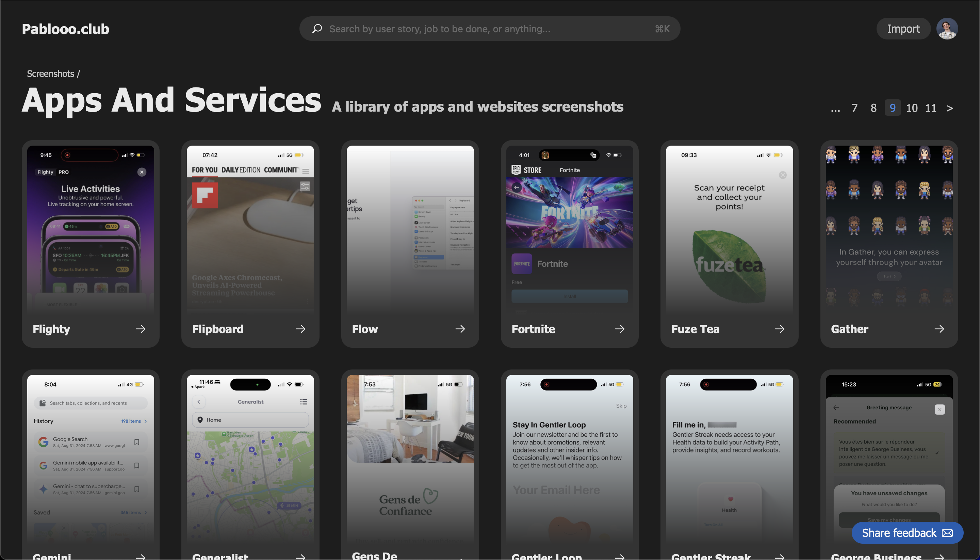
Task: Click the Share feedback button
Action: coord(907,533)
